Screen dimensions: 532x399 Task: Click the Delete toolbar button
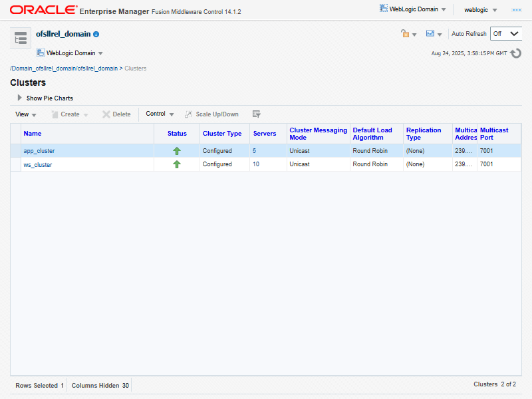click(117, 114)
